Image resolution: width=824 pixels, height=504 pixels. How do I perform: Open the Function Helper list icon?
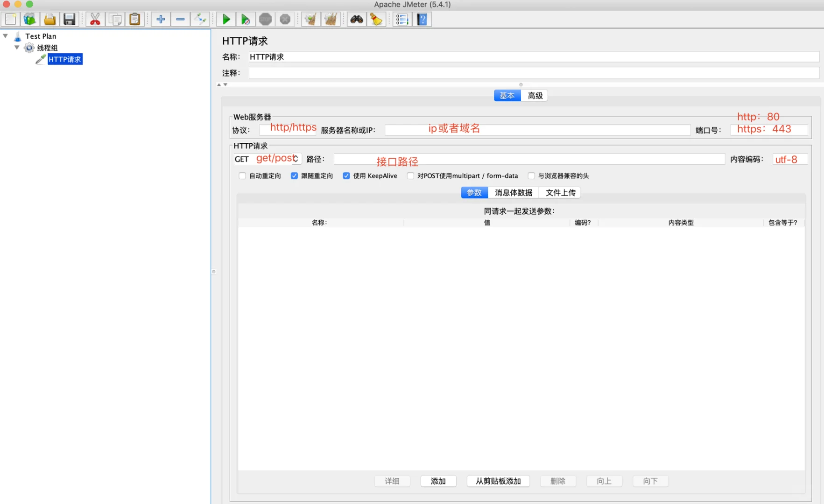[402, 19]
